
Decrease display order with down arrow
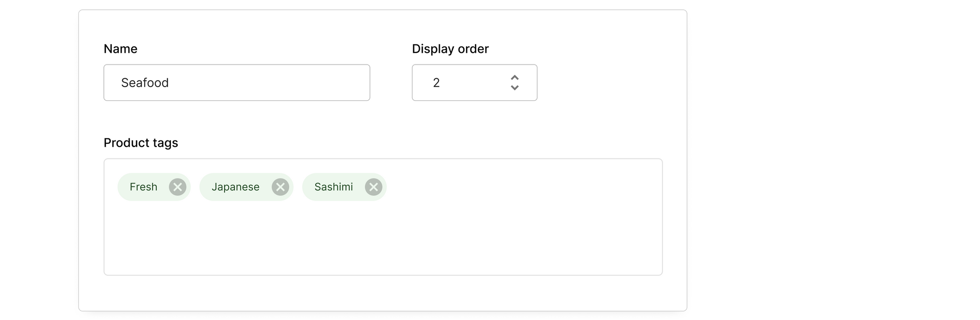[514, 88]
